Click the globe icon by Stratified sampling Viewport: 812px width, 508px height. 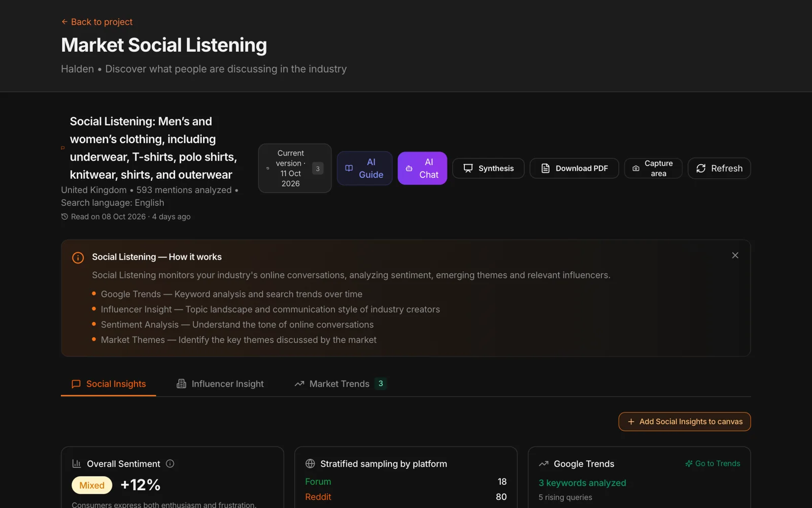(x=310, y=464)
